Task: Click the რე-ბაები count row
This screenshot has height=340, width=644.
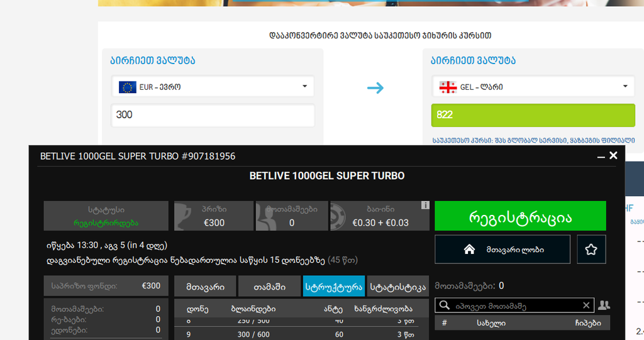Action: click(x=106, y=319)
